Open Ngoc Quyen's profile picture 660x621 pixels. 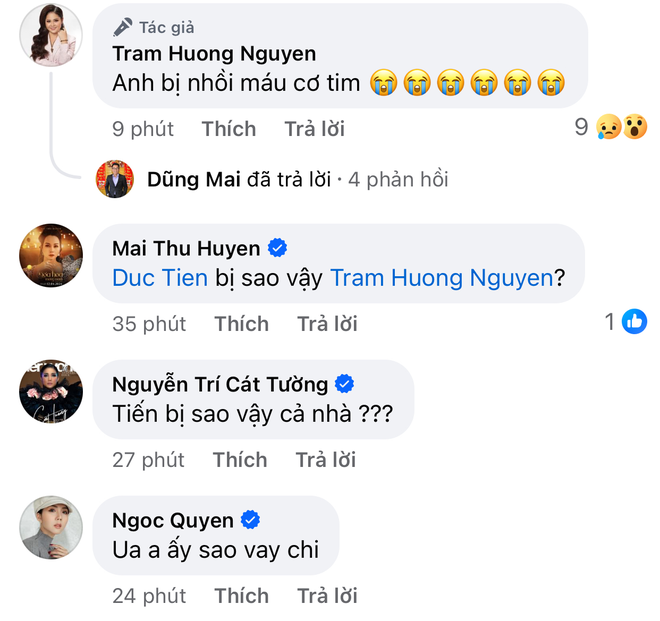[51, 527]
